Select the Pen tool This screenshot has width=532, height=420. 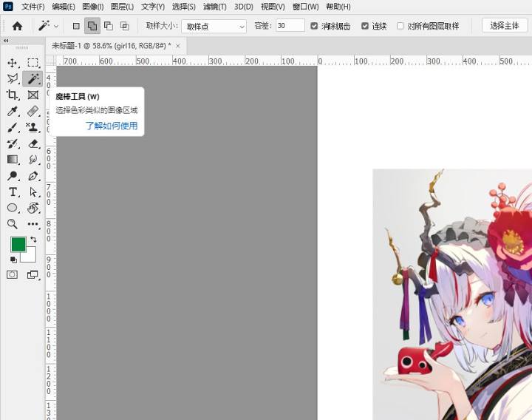33,176
